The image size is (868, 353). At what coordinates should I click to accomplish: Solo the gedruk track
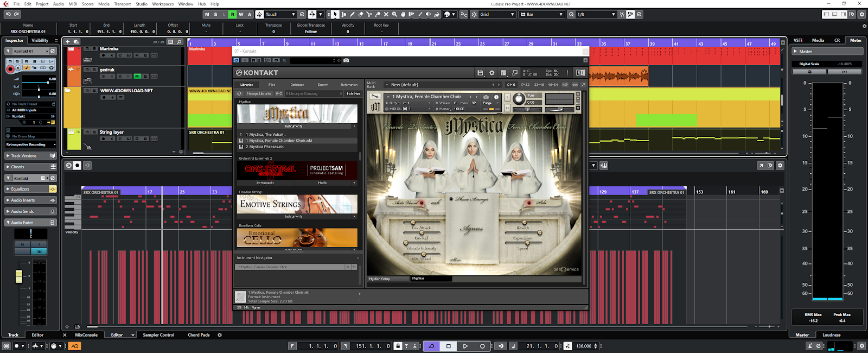[94, 70]
